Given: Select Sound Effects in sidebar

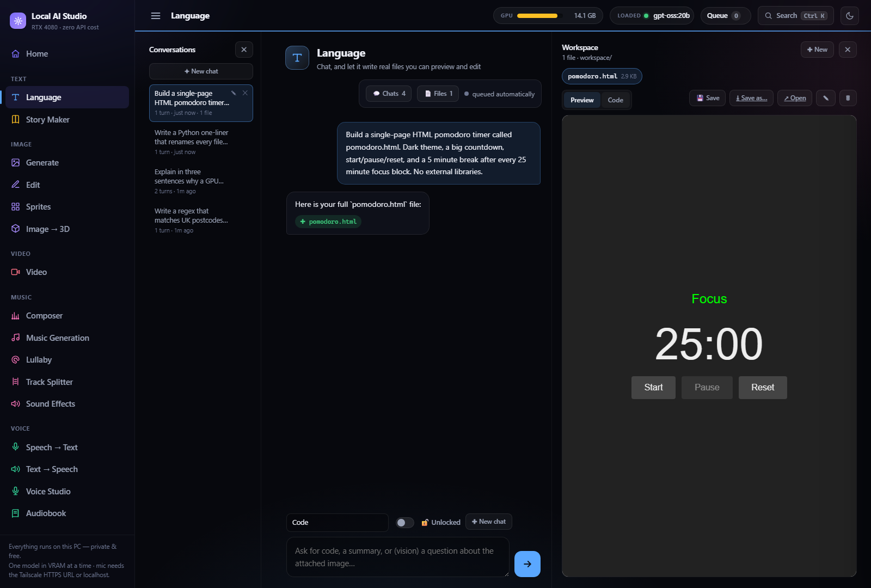Looking at the screenshot, I should [x=67, y=404].
